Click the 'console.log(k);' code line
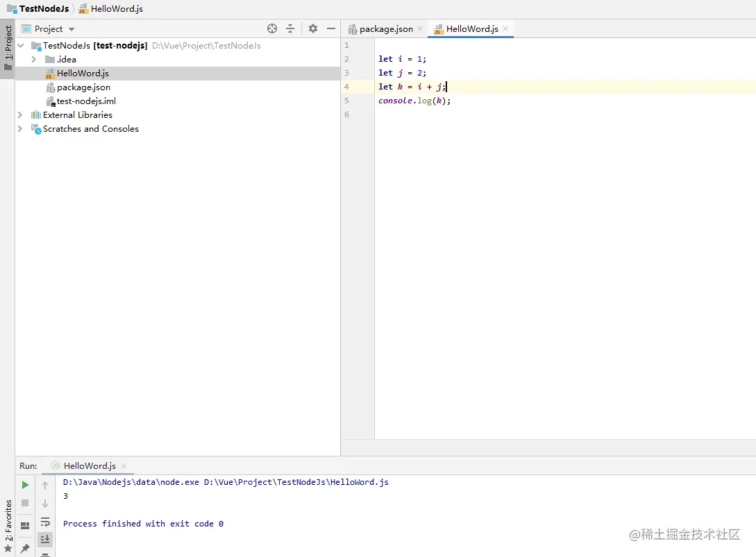 coord(414,101)
